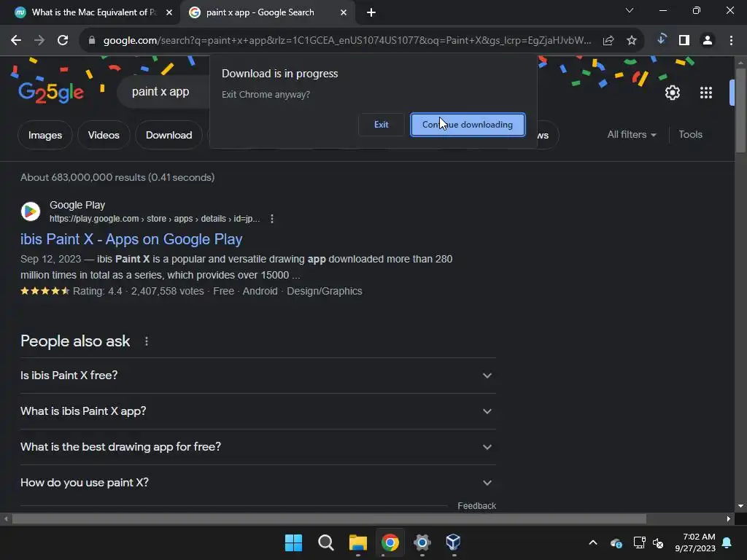747x560 pixels.
Task: Filter results by Images
Action: pyautogui.click(x=44, y=135)
